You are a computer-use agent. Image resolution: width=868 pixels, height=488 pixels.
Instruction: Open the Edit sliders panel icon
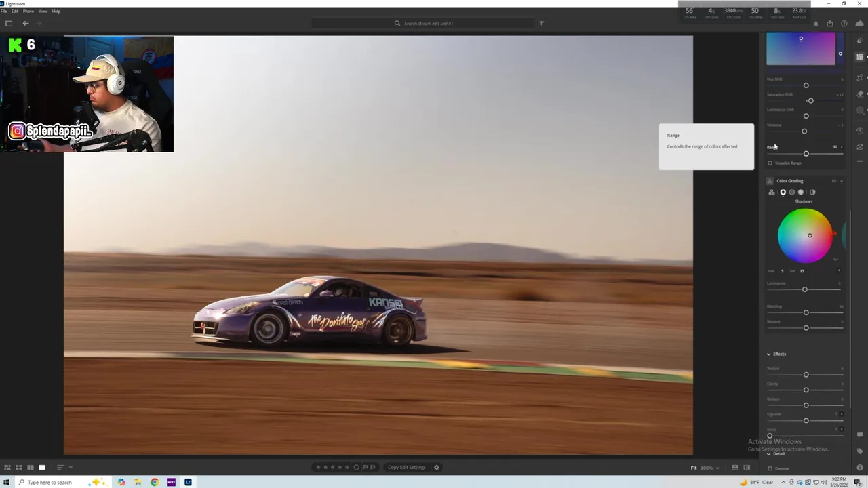pos(860,57)
